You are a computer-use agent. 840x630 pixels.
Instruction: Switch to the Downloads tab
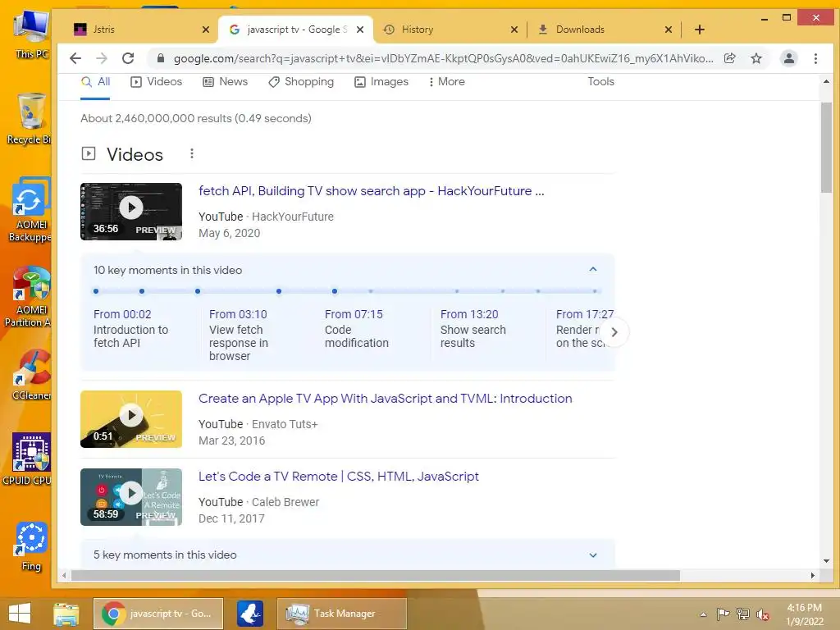603,30
